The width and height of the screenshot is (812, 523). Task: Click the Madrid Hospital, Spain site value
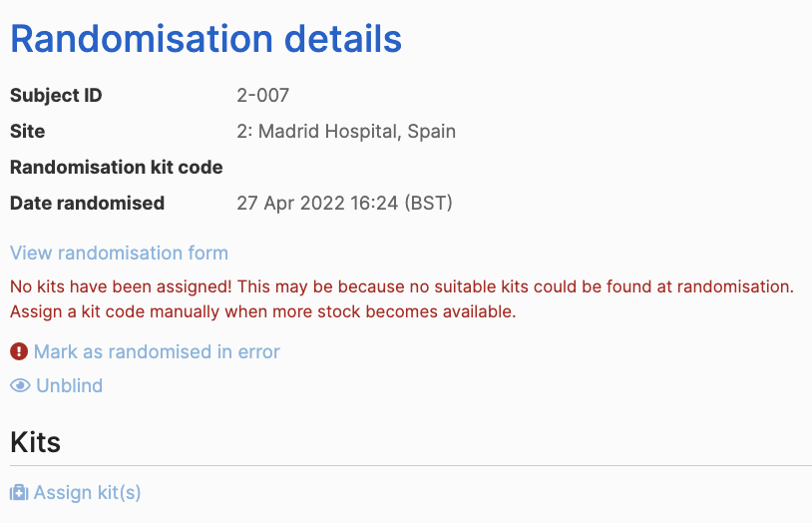click(x=346, y=131)
